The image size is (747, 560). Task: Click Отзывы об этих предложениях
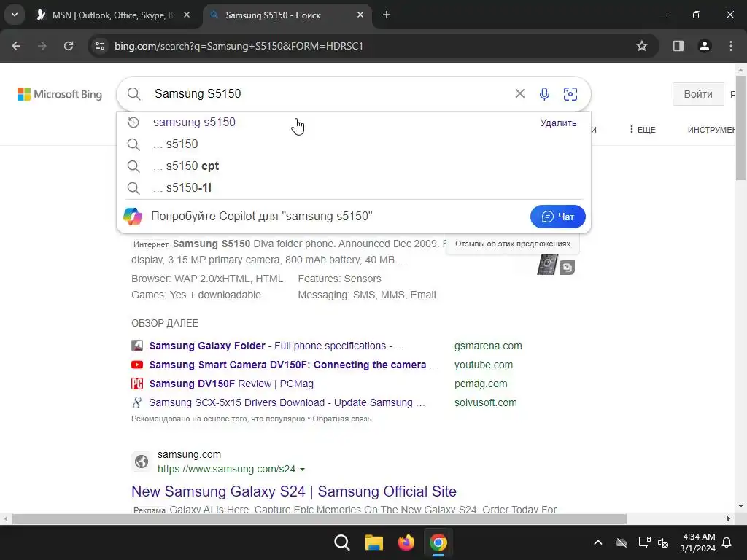(x=513, y=244)
